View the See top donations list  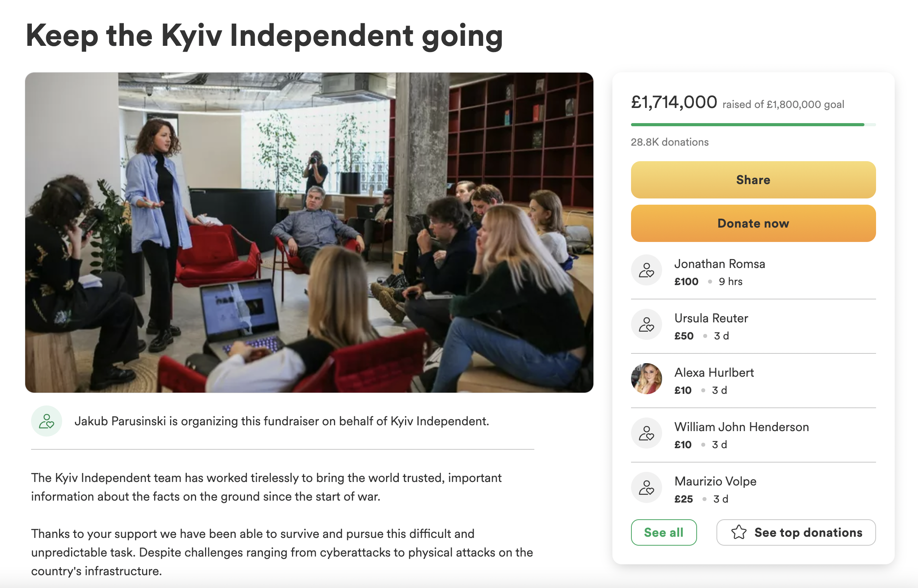coord(796,532)
